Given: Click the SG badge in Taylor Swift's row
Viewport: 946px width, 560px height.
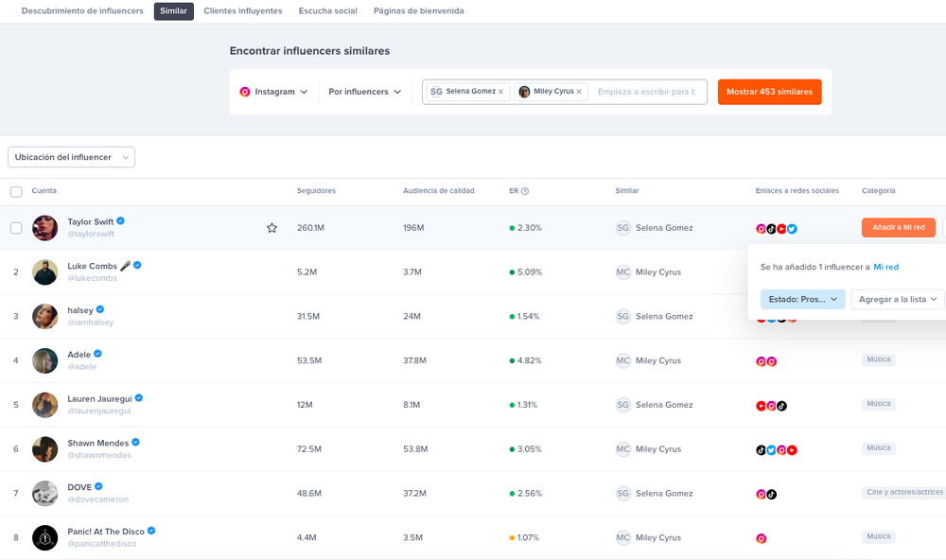Looking at the screenshot, I should [623, 227].
